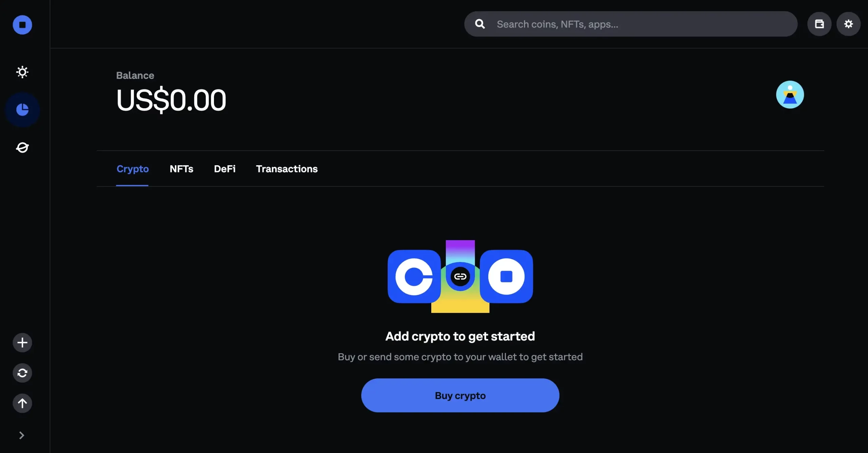Toggle the blue app logo top-left icon
868x453 pixels.
pos(22,24)
